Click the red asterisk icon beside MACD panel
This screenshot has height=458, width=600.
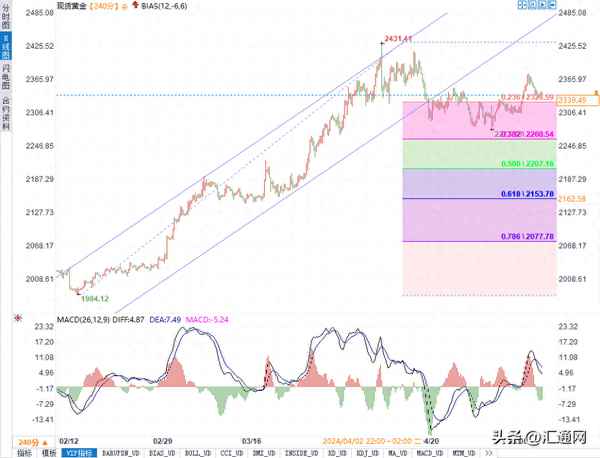18,318
